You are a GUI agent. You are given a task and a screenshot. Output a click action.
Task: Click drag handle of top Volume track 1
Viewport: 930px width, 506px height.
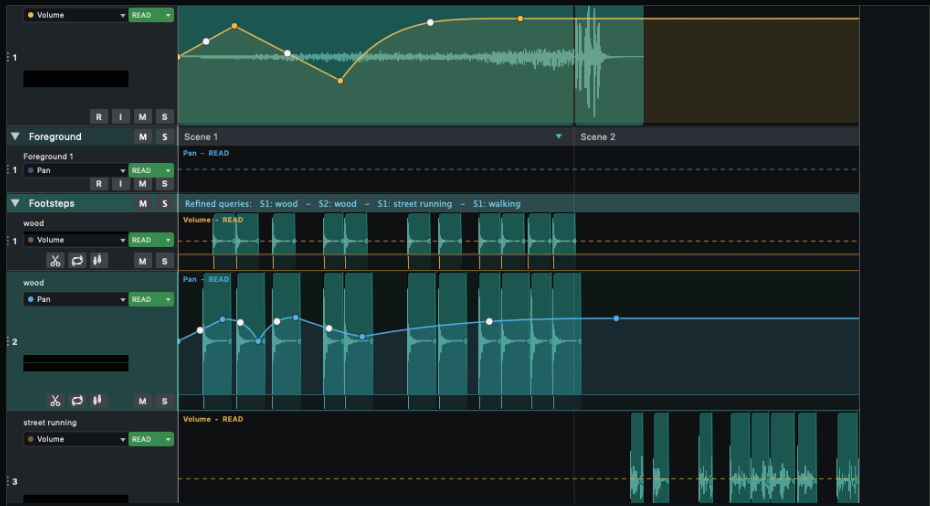[x=8, y=57]
